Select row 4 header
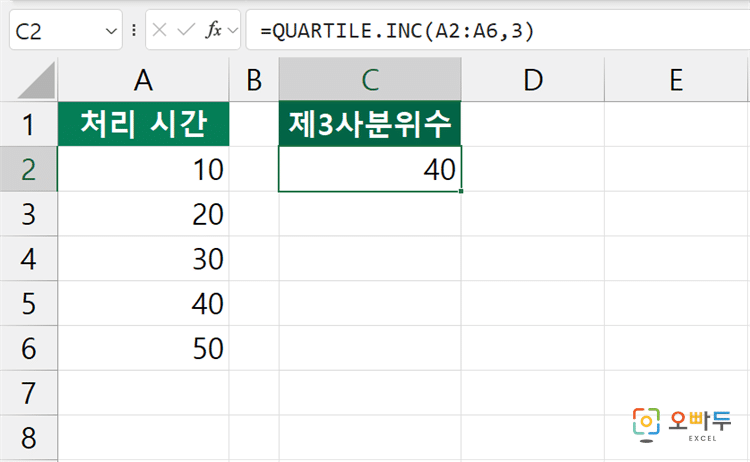The height and width of the screenshot is (462, 750). point(28,258)
